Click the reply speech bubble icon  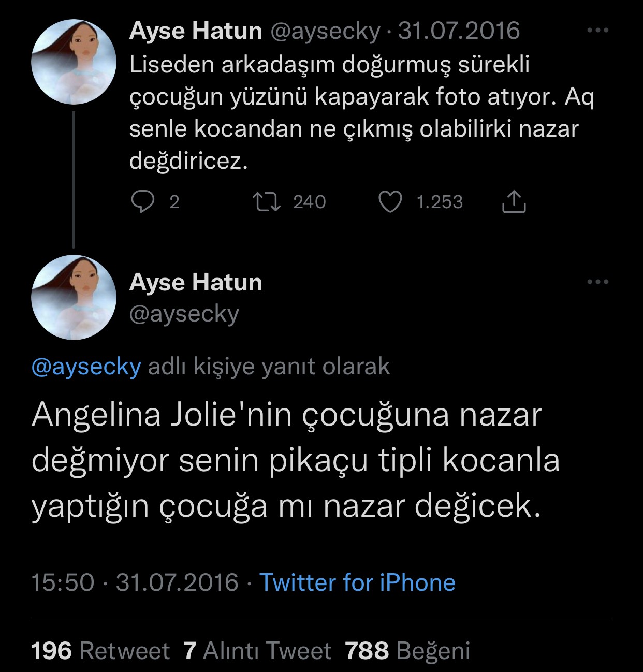tap(142, 202)
